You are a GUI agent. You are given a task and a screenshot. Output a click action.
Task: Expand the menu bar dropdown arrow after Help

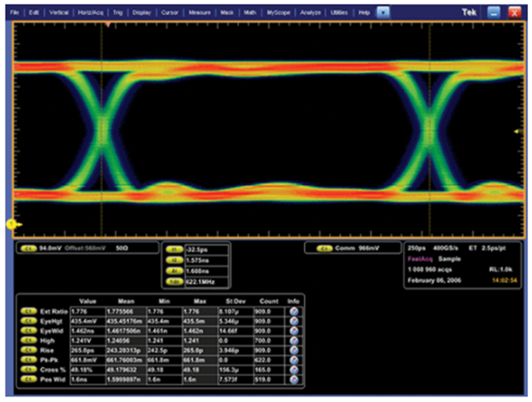[x=383, y=12]
